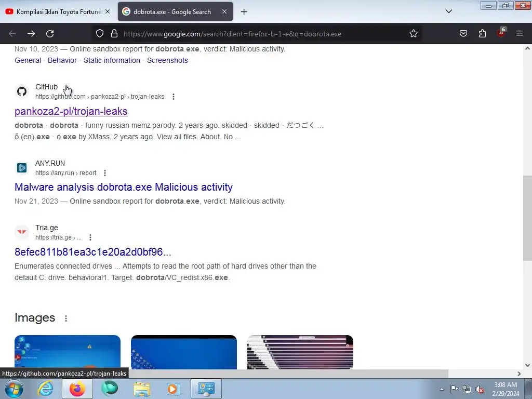Open muted volume tray icon
The width and height of the screenshot is (532, 399).
click(480, 389)
